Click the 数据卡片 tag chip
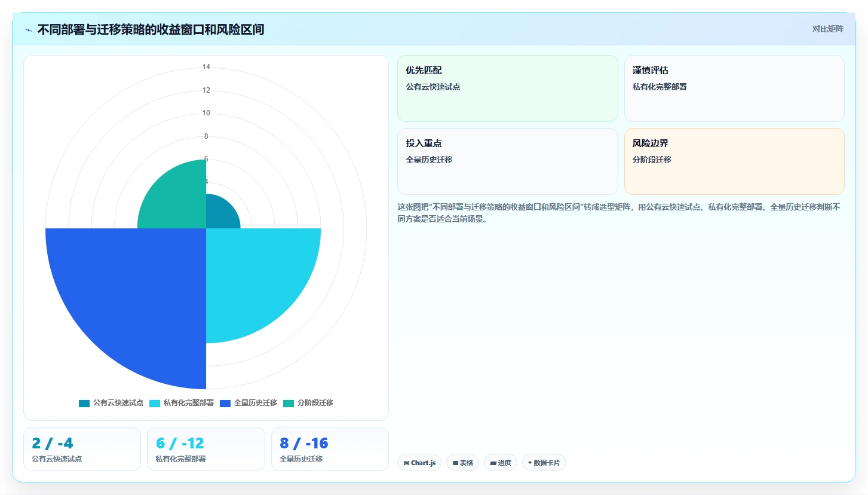Image resolution: width=868 pixels, height=495 pixels. point(544,463)
